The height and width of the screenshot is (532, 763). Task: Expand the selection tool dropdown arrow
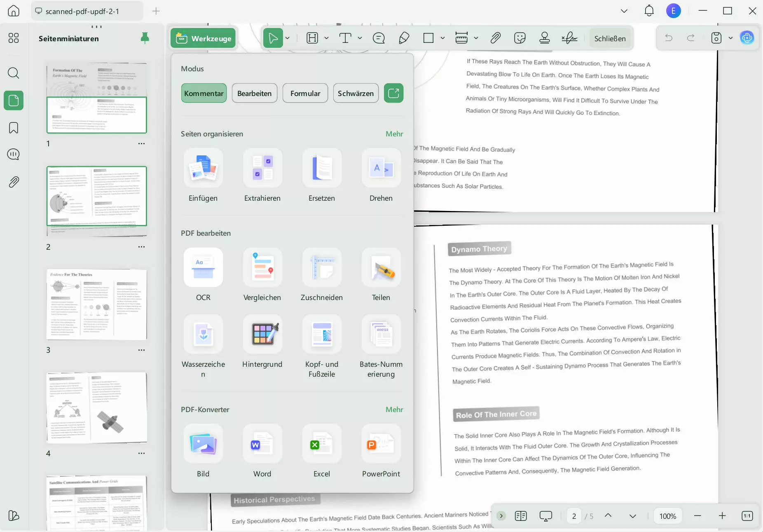288,38
